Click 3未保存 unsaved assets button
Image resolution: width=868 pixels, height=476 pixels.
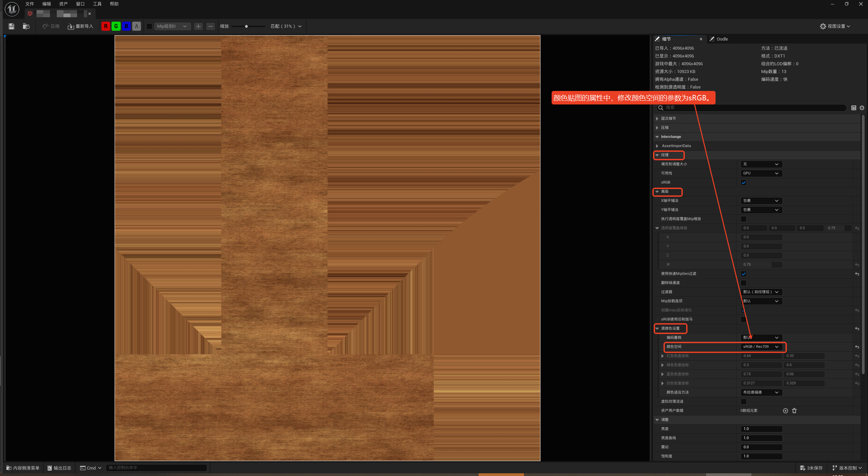[x=811, y=468]
